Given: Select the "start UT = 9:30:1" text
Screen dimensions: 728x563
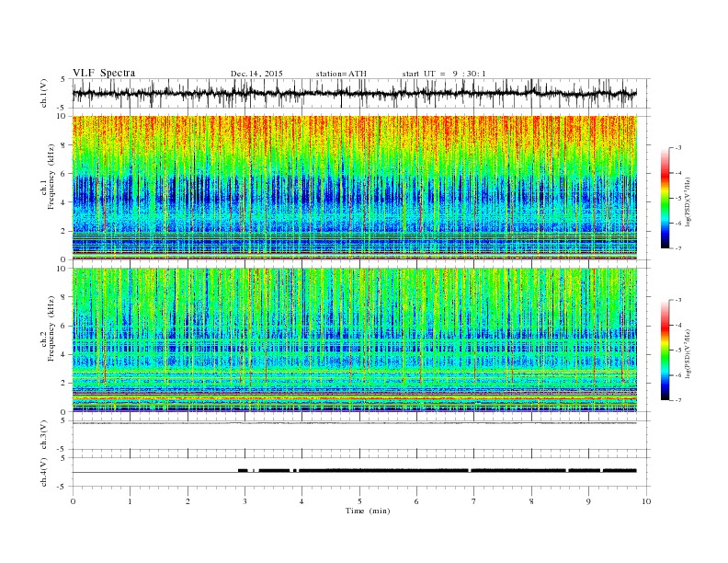Looking at the screenshot, I should tap(444, 74).
